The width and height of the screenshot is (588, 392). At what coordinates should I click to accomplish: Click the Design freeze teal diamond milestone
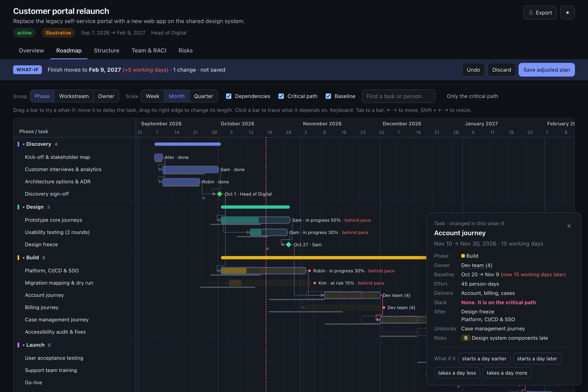point(288,245)
